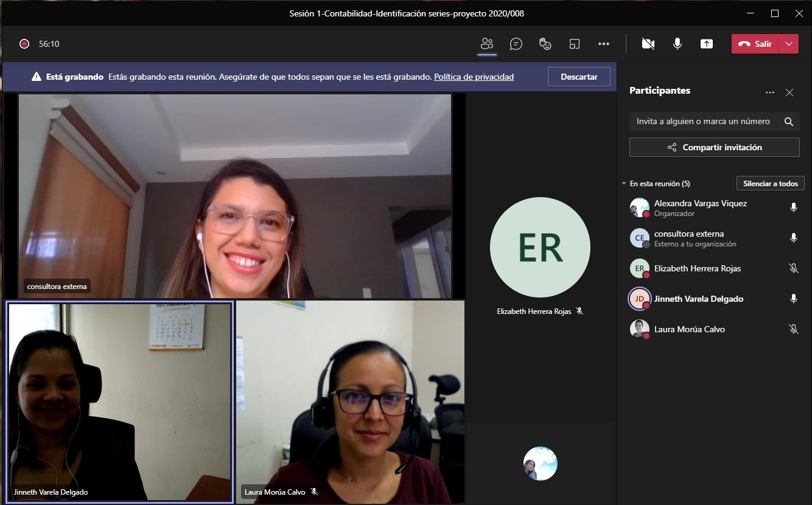
Task: Select Jinneth Varela Delgado in participants list
Action: (x=698, y=299)
